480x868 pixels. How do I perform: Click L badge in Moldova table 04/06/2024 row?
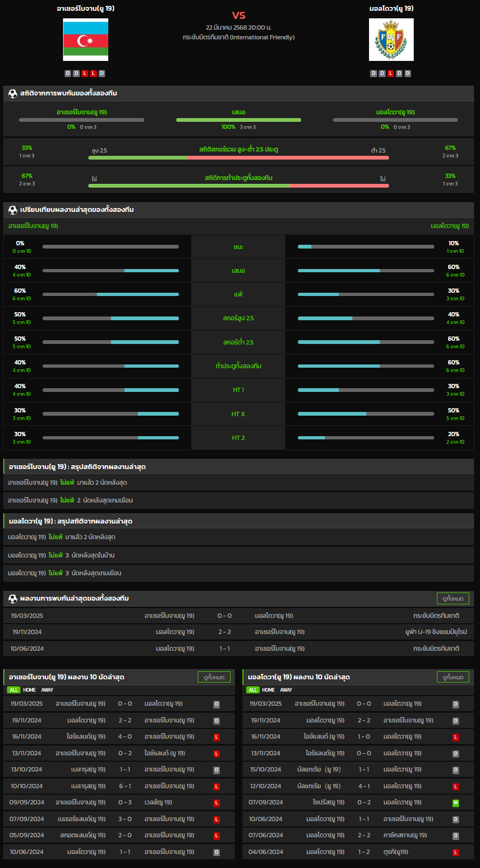[x=456, y=852]
